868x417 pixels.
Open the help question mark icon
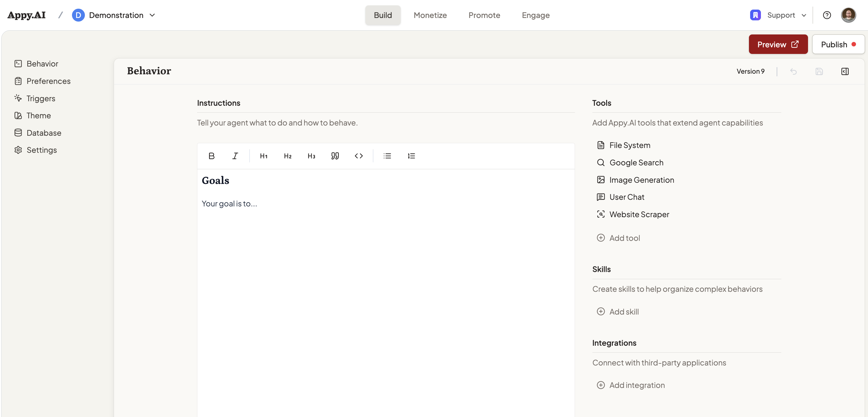point(827,15)
